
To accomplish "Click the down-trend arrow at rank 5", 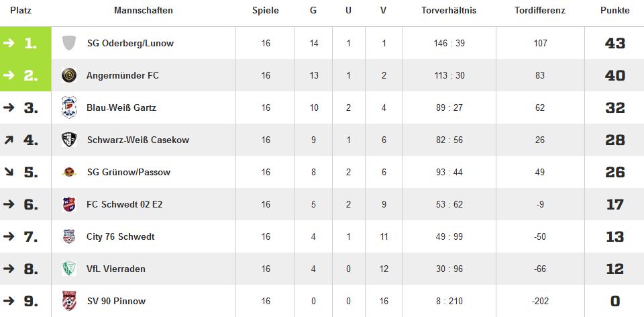I will point(9,172).
